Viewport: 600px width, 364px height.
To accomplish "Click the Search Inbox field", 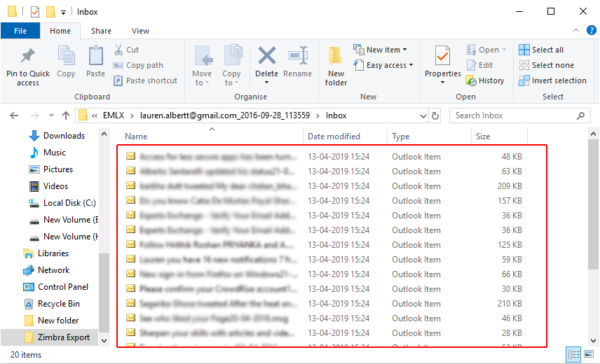I will [519, 115].
